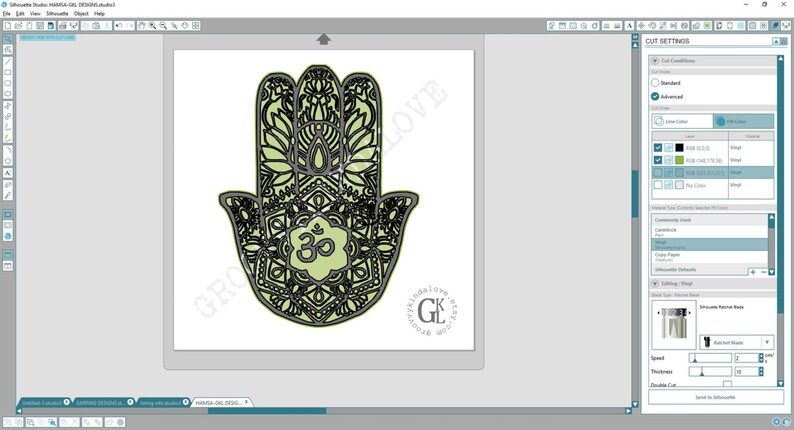Select Copy Paper in the material list
Screen dimensions: 794x430
(x=709, y=257)
